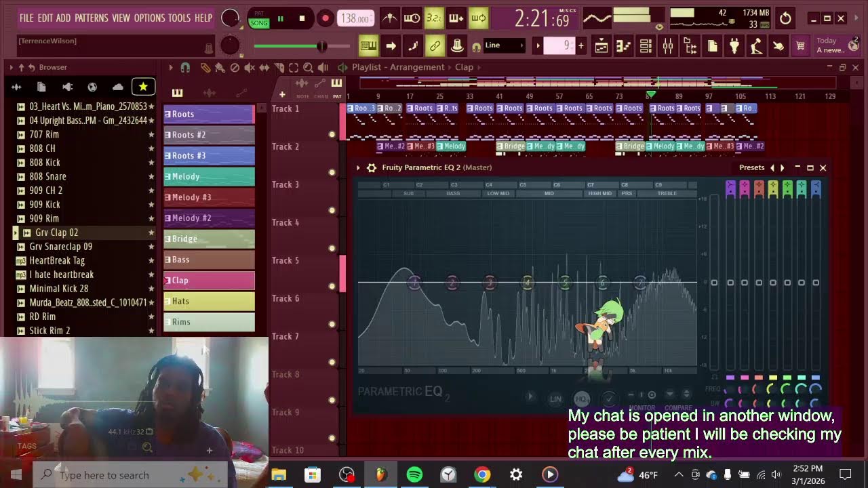Click the shopping cart icon
This screenshot has width=868, height=488.
800,46
